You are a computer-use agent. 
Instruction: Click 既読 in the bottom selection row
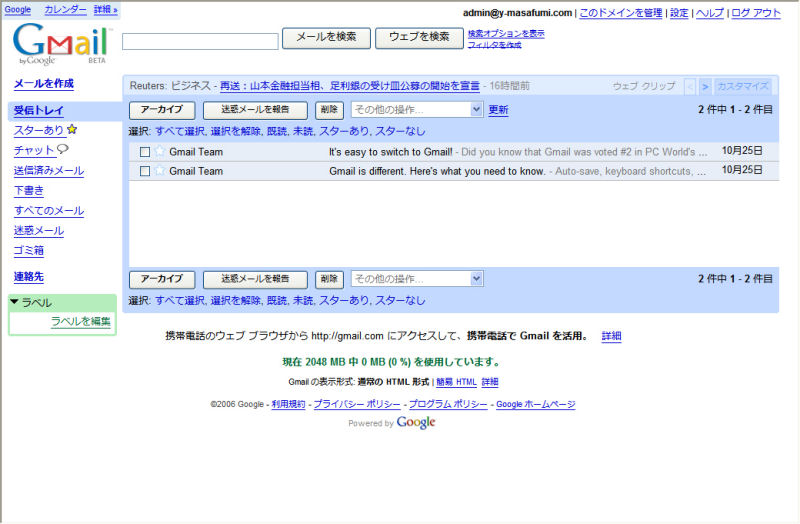tap(277, 301)
